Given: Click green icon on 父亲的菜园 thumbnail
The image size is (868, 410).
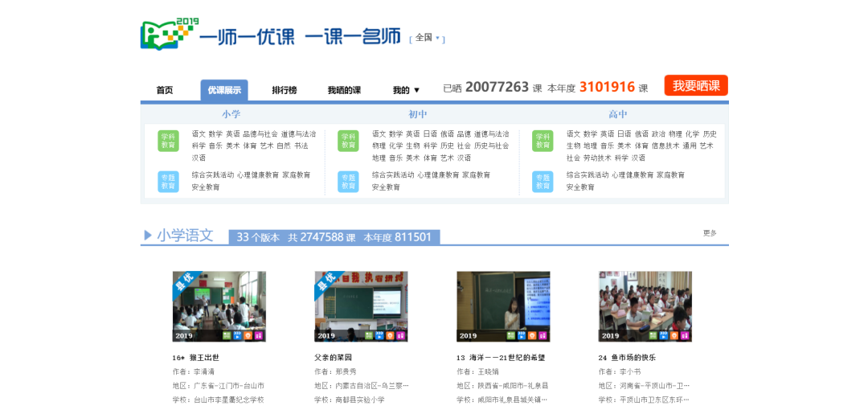Looking at the screenshot, I should 369,335.
